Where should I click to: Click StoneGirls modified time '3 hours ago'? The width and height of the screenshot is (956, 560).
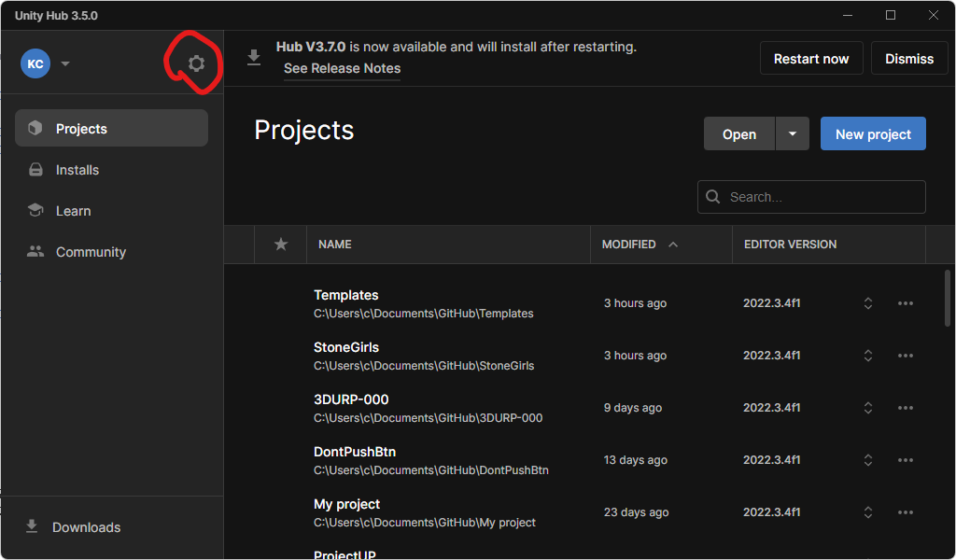pyautogui.click(x=635, y=356)
